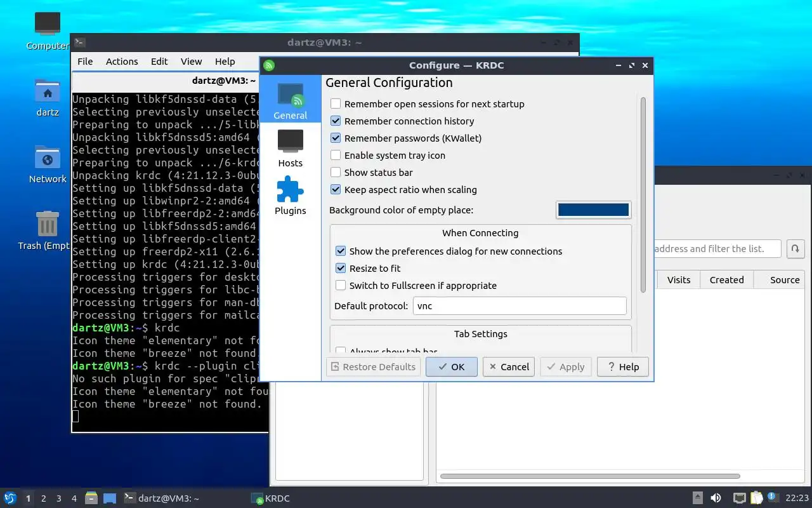
Task: Open the Help menu in terminal
Action: pos(225,62)
